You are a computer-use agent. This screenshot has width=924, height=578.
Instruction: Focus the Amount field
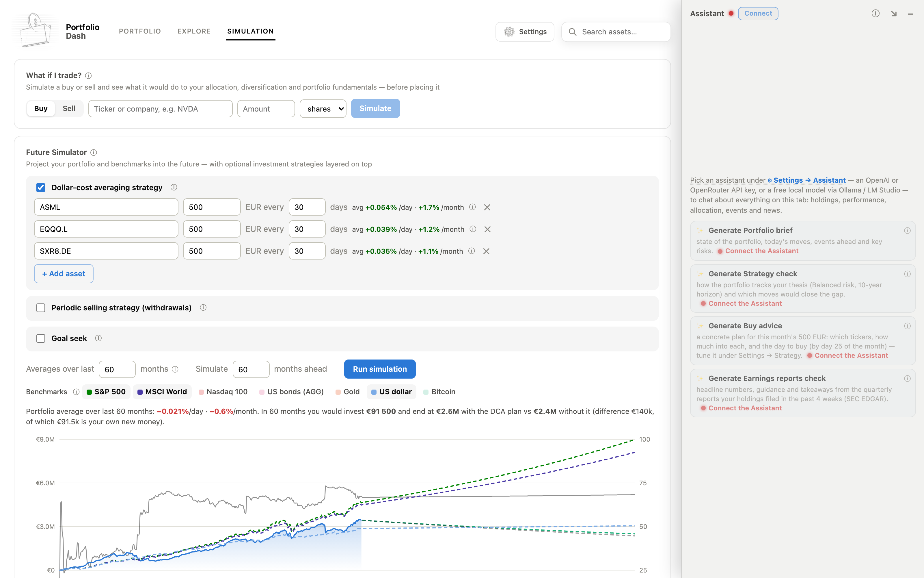click(266, 109)
